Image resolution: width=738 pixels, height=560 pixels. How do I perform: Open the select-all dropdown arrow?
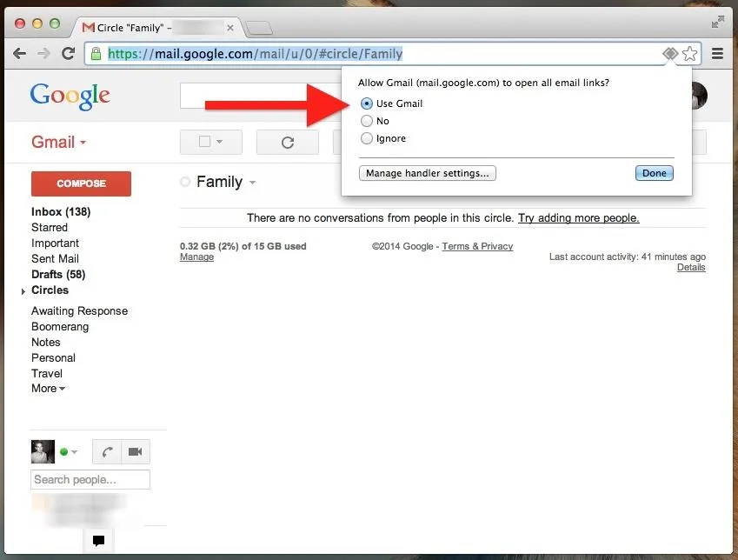pyautogui.click(x=219, y=142)
